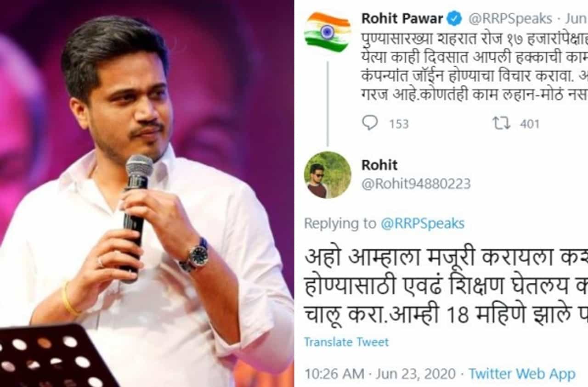588x387 pixels.
Task: Open the Indian flag profile avatar
Action: [x=328, y=32]
